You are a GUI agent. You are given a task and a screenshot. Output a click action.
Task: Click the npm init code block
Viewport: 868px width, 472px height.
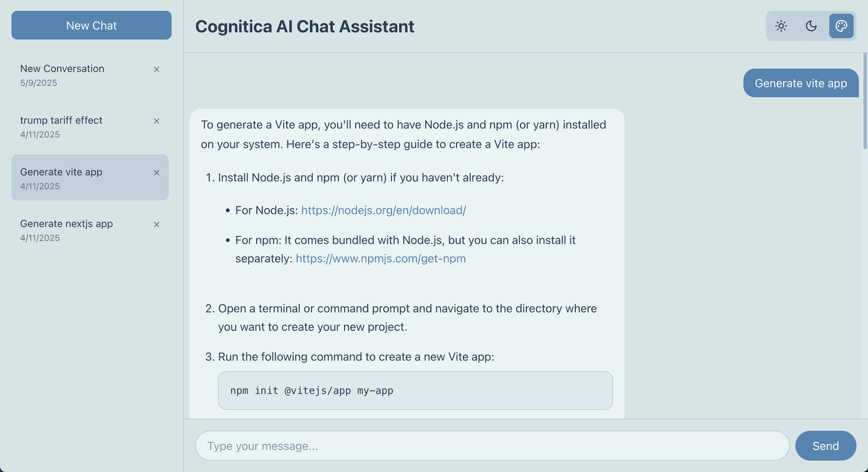[x=415, y=391]
